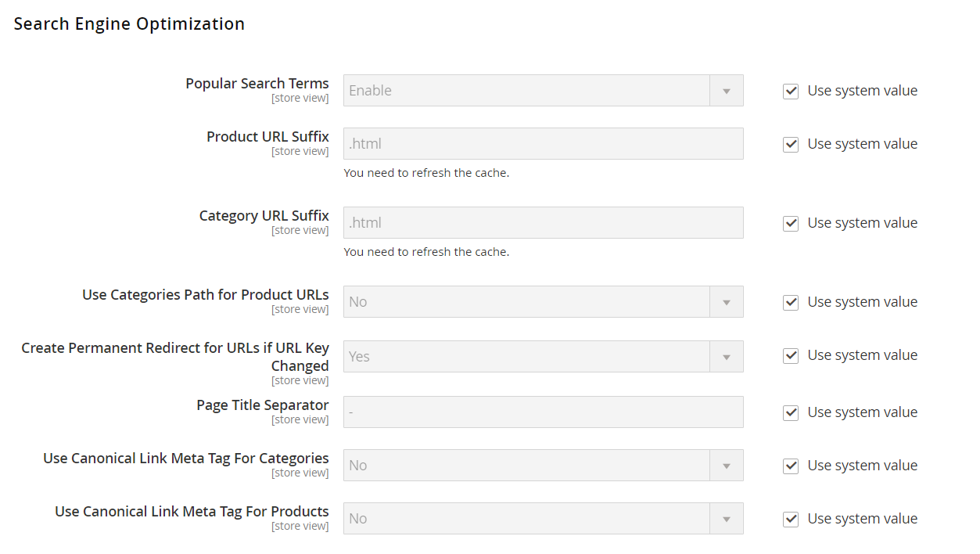Expand Canonical Link Meta Tag For Categories dropdown

543,466
